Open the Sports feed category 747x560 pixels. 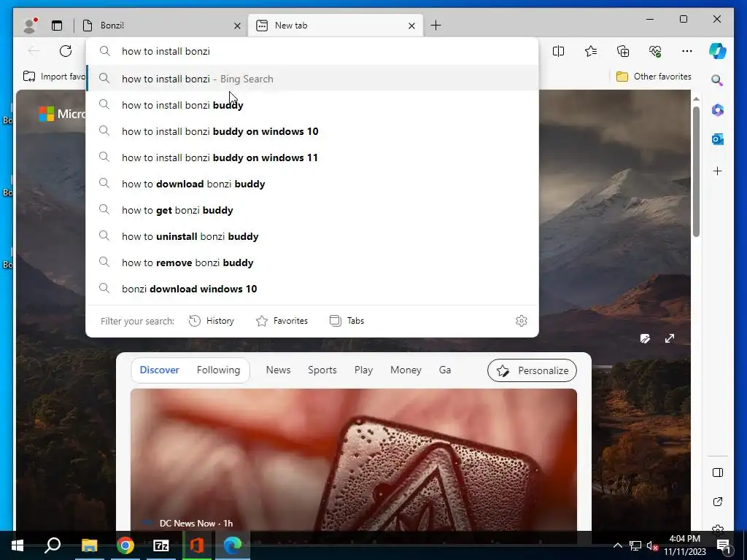(x=322, y=370)
